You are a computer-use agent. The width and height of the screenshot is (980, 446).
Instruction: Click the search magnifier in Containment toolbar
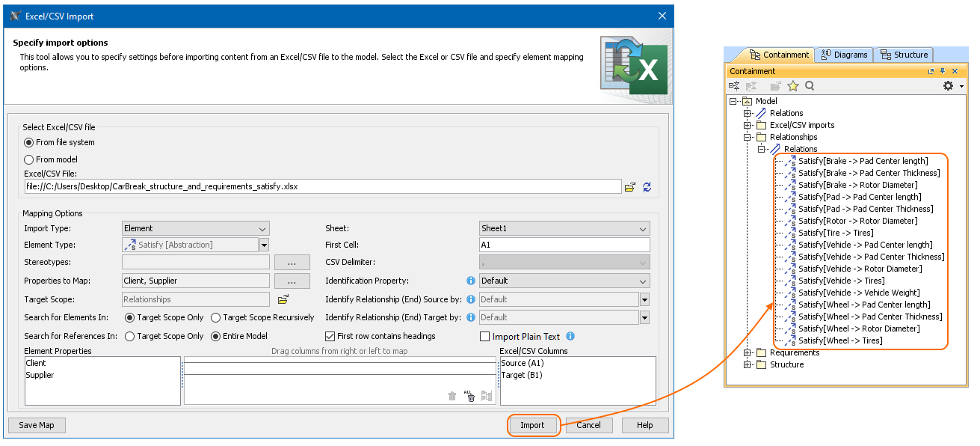point(809,86)
